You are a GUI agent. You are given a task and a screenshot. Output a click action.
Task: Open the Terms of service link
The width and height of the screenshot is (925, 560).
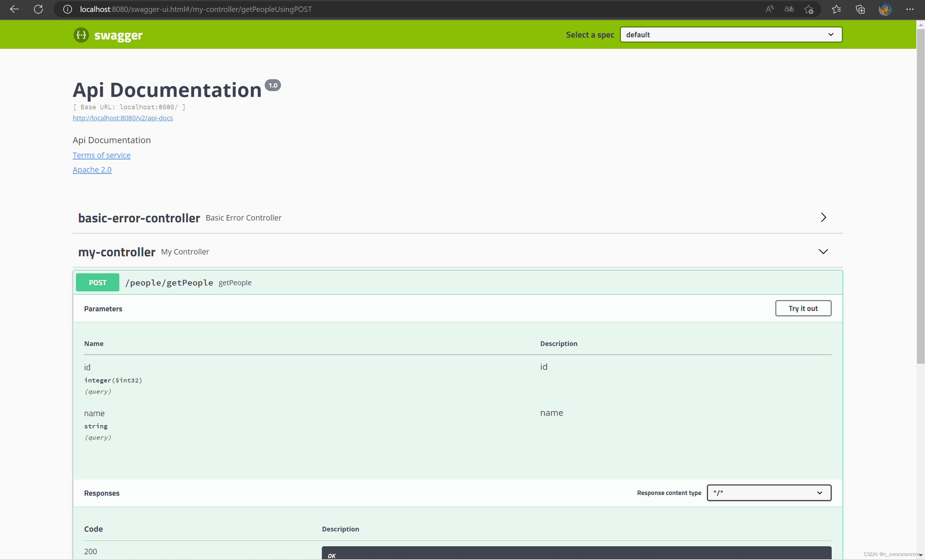pos(101,155)
